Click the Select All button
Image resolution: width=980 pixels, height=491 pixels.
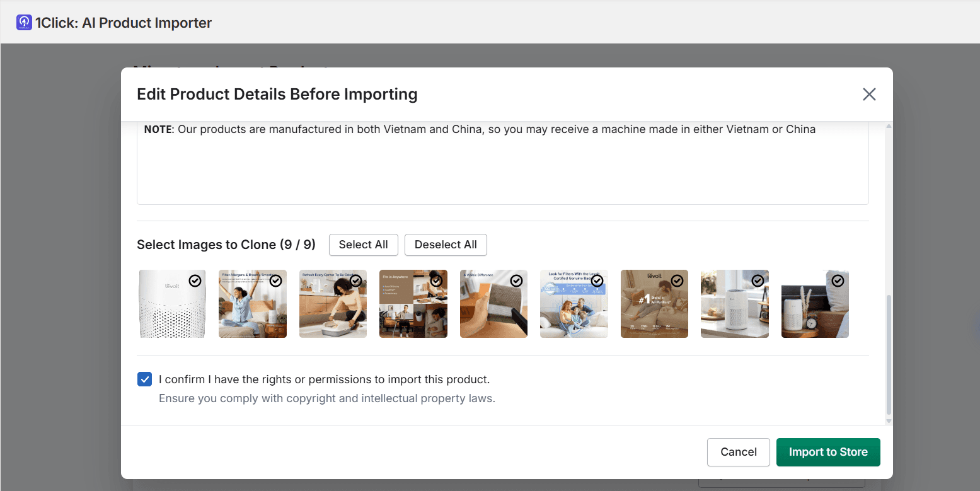(363, 245)
